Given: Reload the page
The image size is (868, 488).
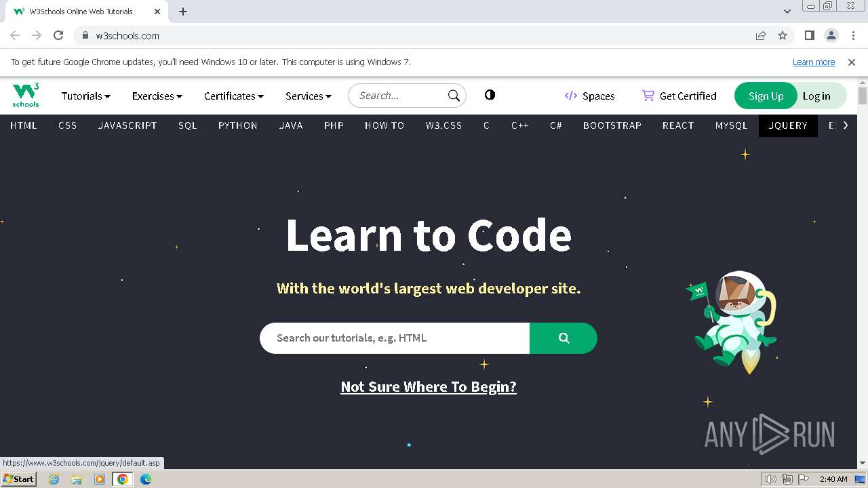Looking at the screenshot, I should (x=58, y=35).
